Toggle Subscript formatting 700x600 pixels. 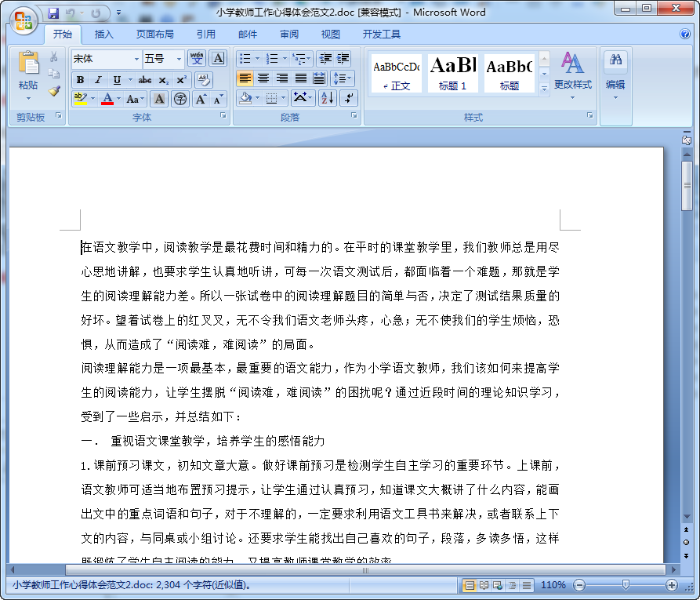point(163,80)
